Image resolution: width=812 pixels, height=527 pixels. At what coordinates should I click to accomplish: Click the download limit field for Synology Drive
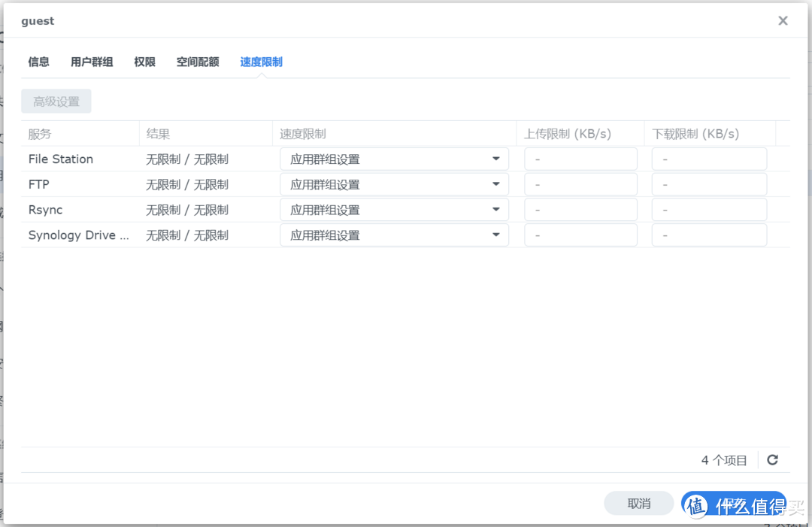point(709,235)
